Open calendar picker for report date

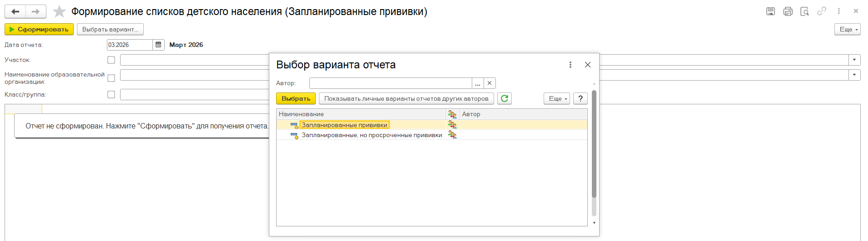pos(158,45)
